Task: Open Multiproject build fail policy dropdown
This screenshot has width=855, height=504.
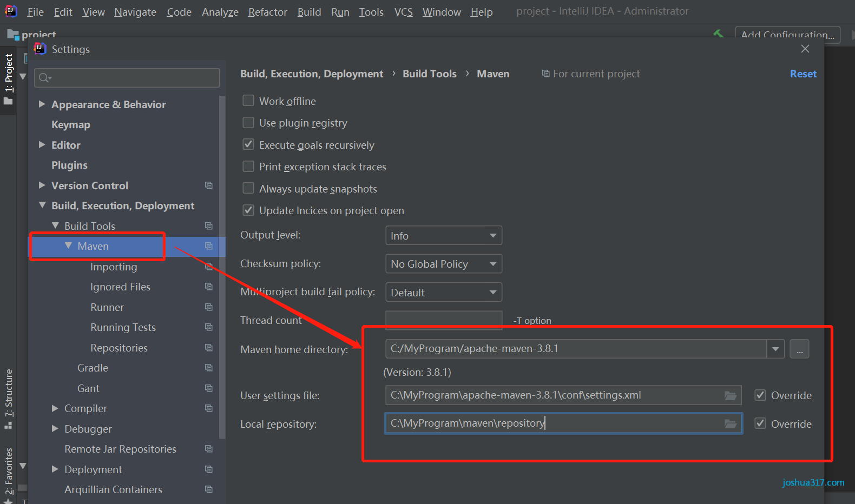Action: click(x=444, y=292)
